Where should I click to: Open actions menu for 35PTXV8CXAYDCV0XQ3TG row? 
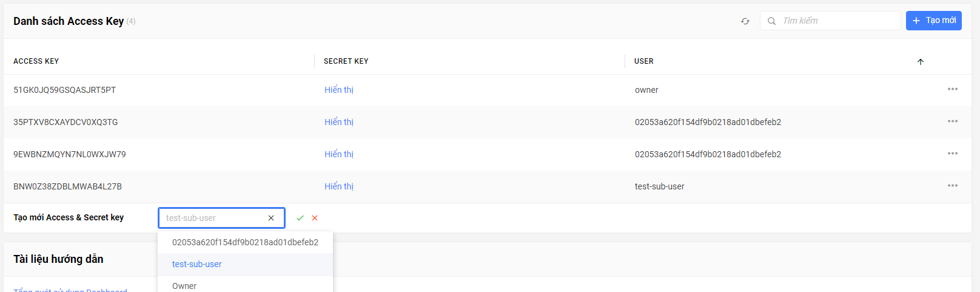[x=953, y=121]
